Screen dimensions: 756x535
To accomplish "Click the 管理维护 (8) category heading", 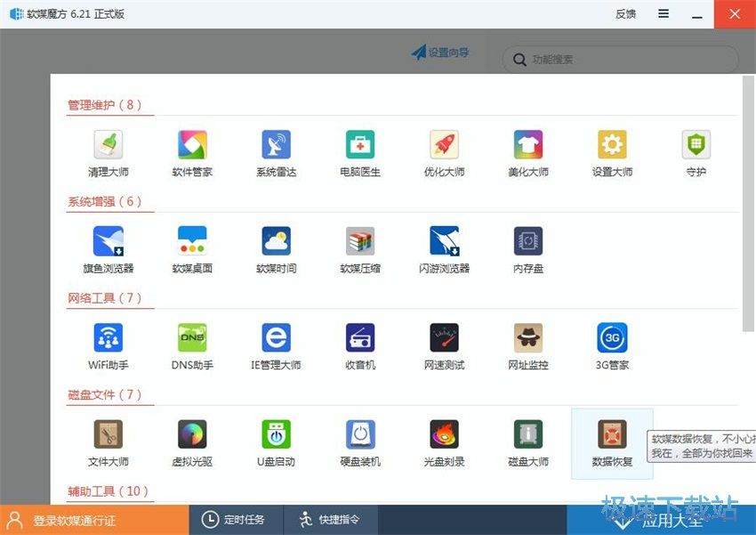I will [x=105, y=105].
